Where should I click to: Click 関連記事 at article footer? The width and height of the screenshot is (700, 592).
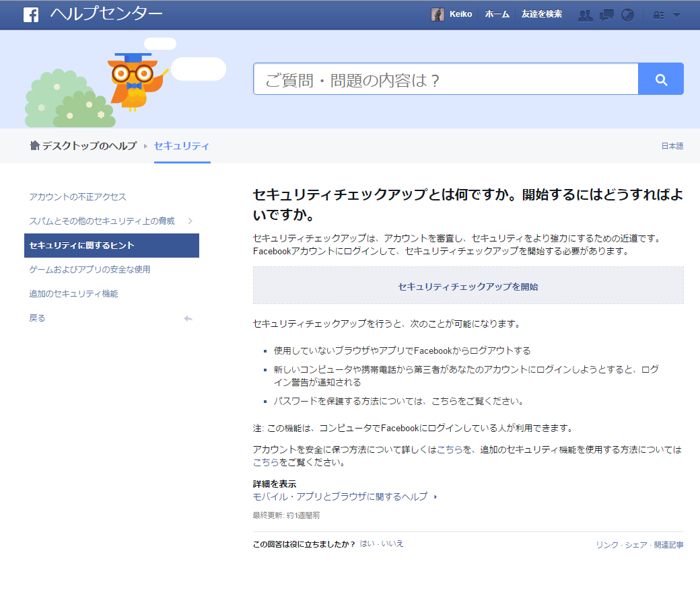click(x=669, y=545)
